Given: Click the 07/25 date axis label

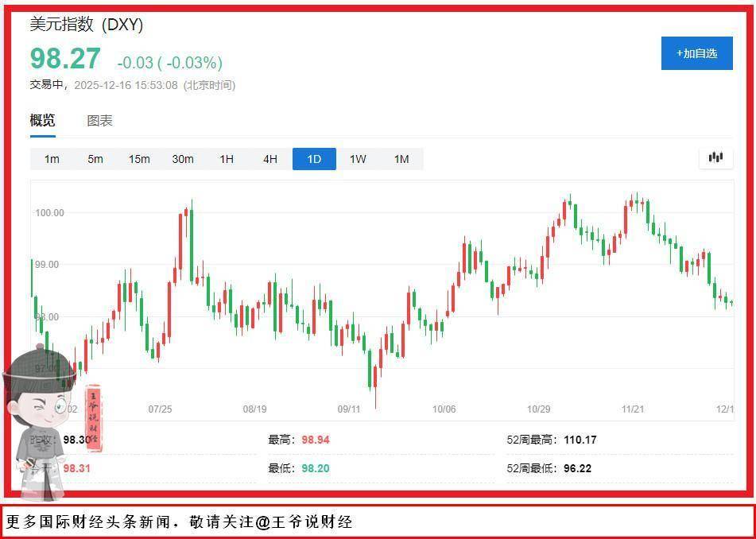Looking at the screenshot, I should click(160, 409).
